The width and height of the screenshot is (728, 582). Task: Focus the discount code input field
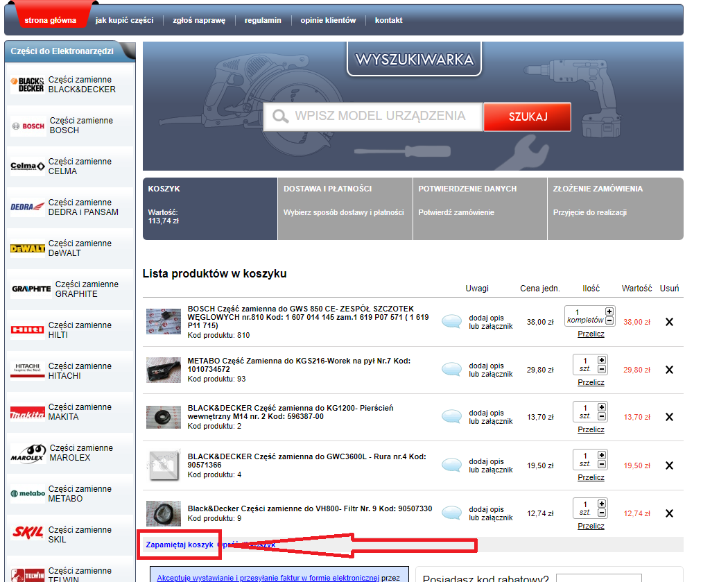click(x=599, y=579)
